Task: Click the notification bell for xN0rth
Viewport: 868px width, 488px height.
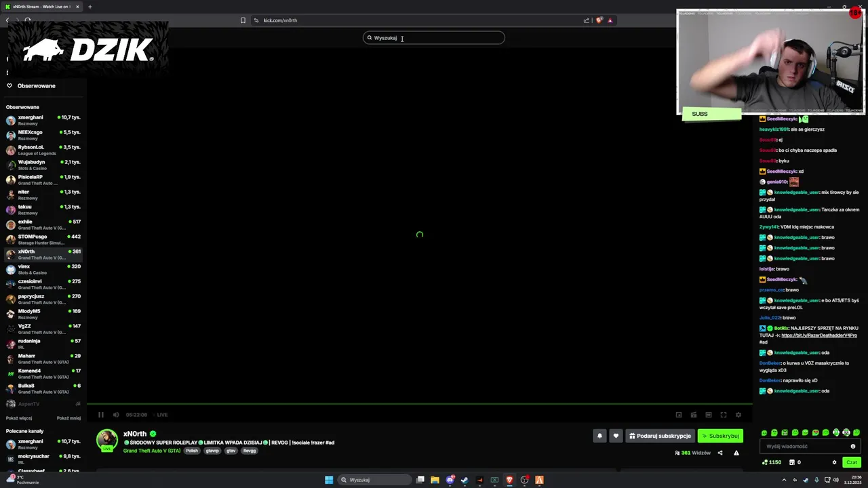Action: coord(599,436)
